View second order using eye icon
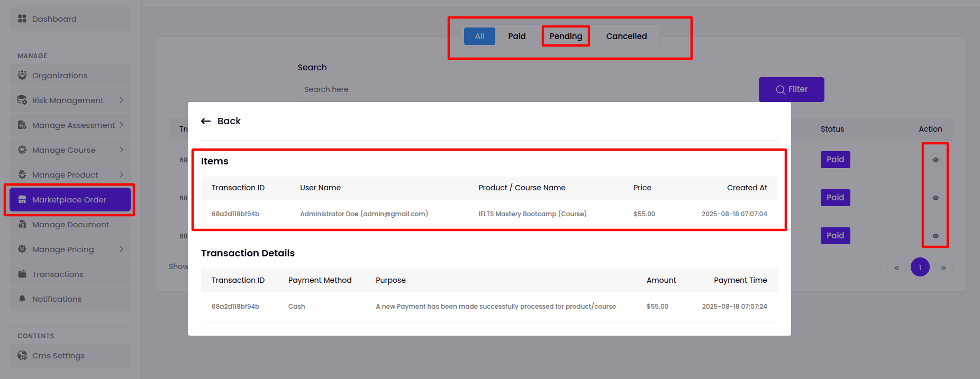The image size is (980, 379). tap(935, 198)
